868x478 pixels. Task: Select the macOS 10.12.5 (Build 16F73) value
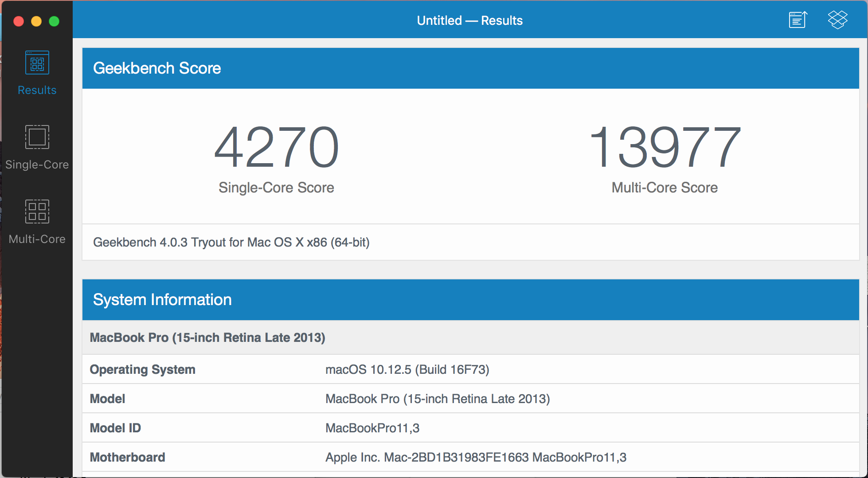coord(407,369)
